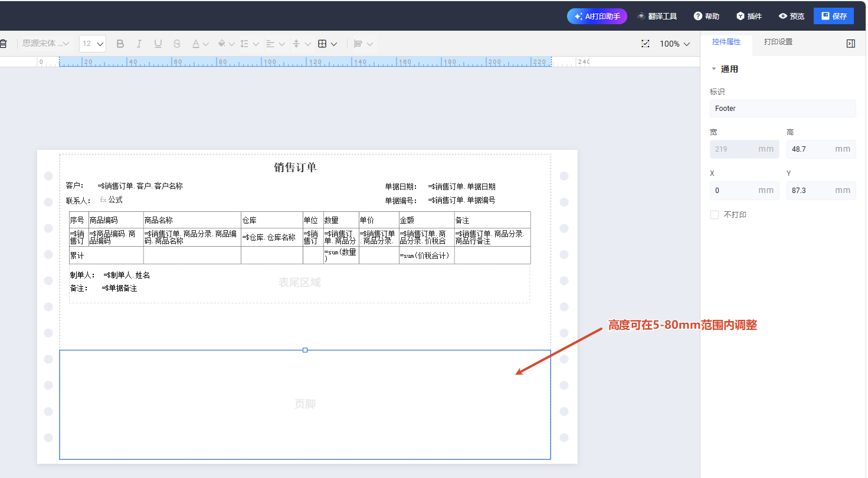Click the 联系人 公式 formula field
The width and height of the screenshot is (868, 478).
(x=111, y=200)
